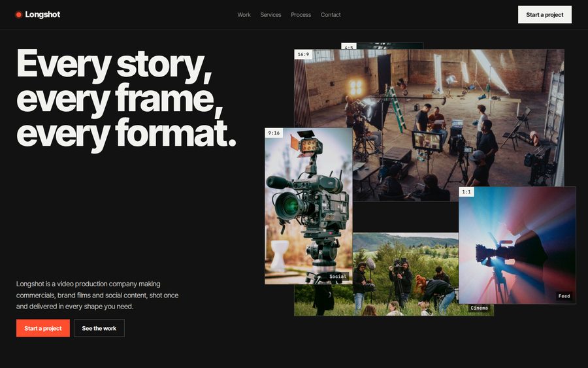The height and width of the screenshot is (368, 588).
Task: Click the Cinema tag label
Action: point(480,308)
